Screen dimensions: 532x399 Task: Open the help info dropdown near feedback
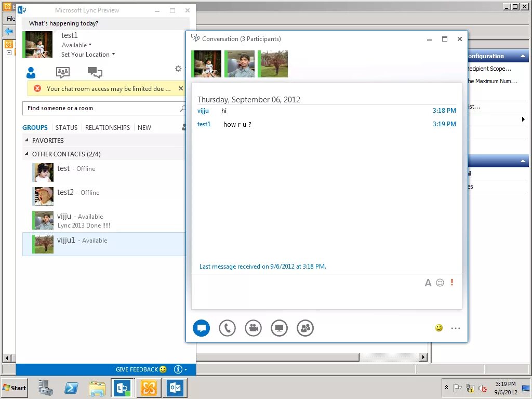(180, 369)
